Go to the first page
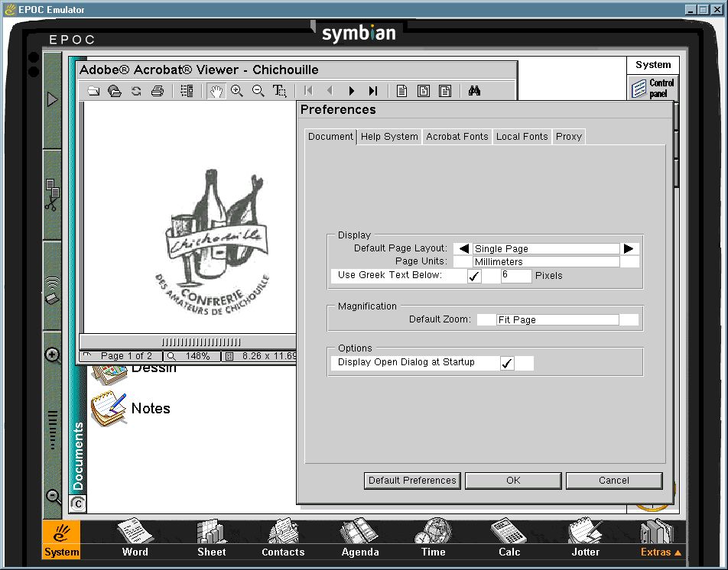 pos(308,91)
